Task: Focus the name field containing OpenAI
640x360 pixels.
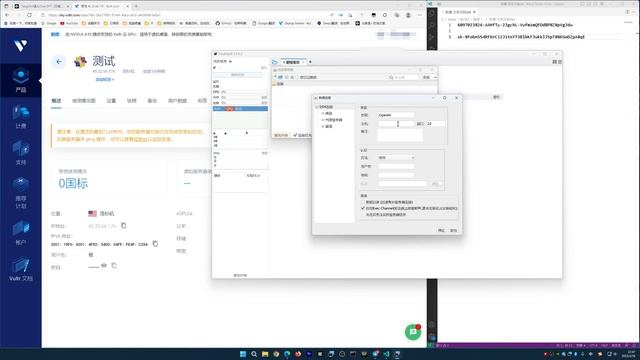Action: [396, 115]
